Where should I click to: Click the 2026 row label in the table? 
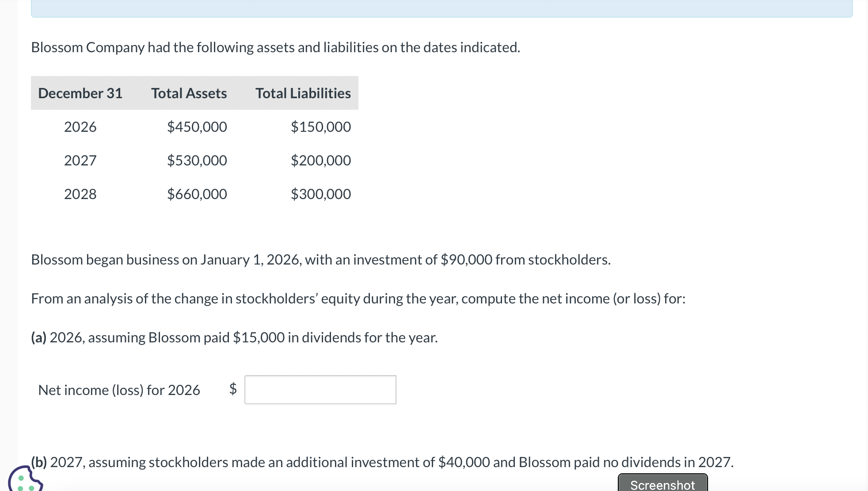[x=80, y=127]
